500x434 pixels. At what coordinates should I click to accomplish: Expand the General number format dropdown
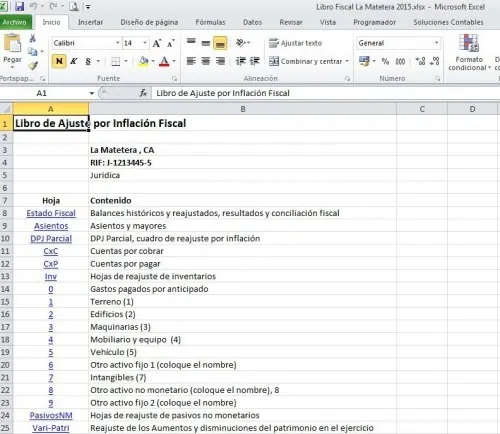pos(436,43)
